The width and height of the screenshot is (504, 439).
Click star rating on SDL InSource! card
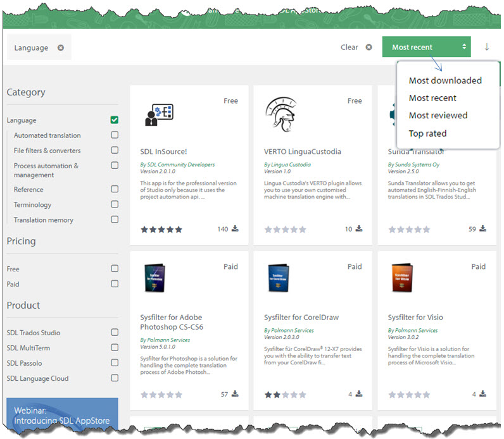(161, 229)
